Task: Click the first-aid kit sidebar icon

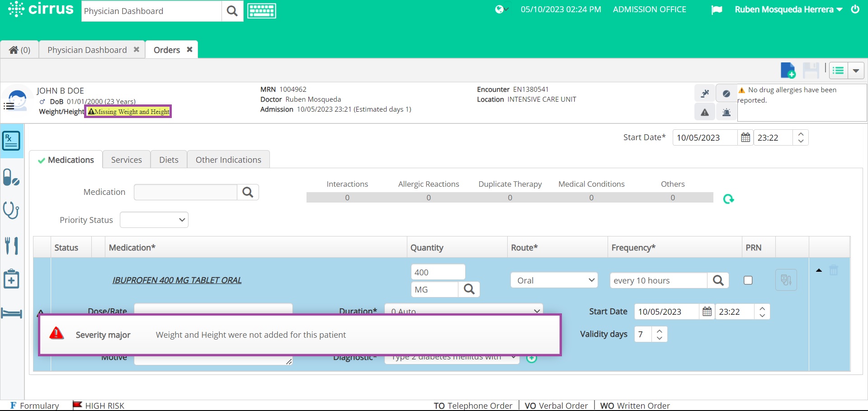Action: (x=12, y=279)
